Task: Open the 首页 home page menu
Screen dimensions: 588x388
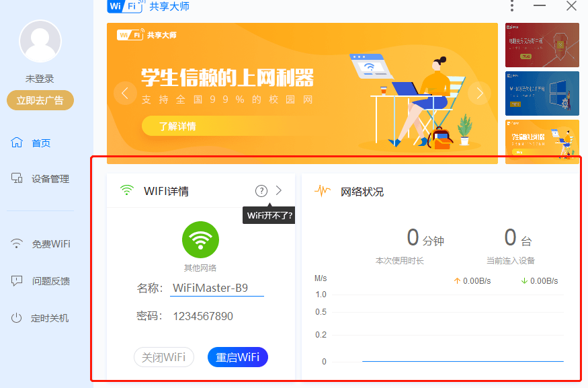Action: coord(41,143)
